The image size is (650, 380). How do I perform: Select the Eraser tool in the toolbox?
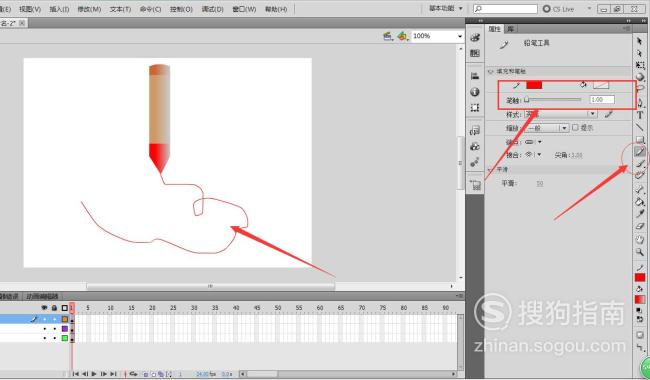pos(640,226)
